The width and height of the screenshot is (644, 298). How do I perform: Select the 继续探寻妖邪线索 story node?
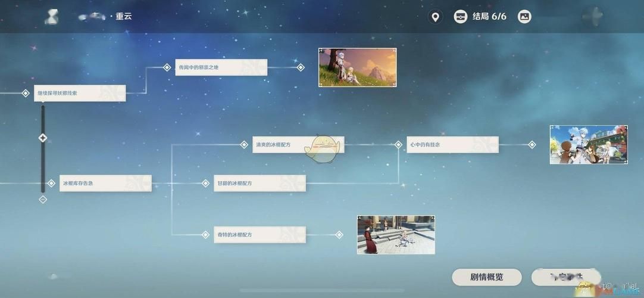[x=80, y=94]
